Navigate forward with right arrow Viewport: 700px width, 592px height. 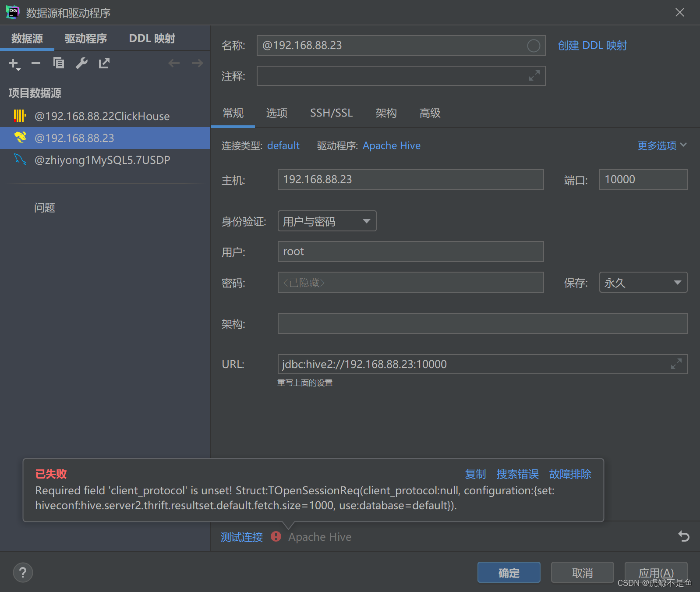coord(198,64)
